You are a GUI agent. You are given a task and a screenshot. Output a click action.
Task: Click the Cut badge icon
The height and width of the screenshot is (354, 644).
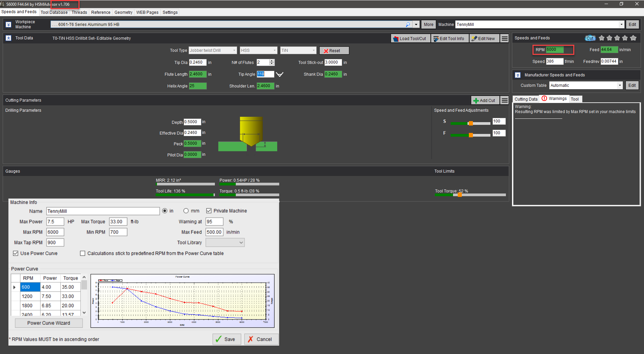pyautogui.click(x=590, y=38)
